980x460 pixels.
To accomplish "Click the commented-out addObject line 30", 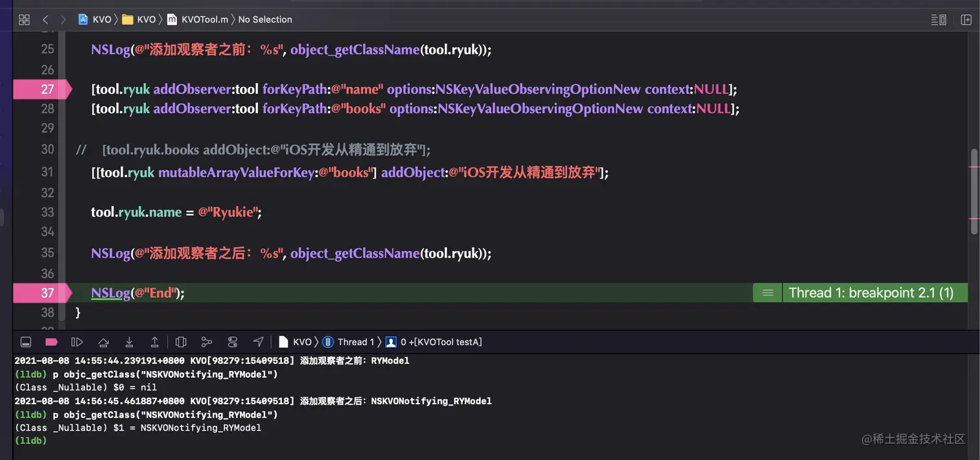I will tap(253, 150).
